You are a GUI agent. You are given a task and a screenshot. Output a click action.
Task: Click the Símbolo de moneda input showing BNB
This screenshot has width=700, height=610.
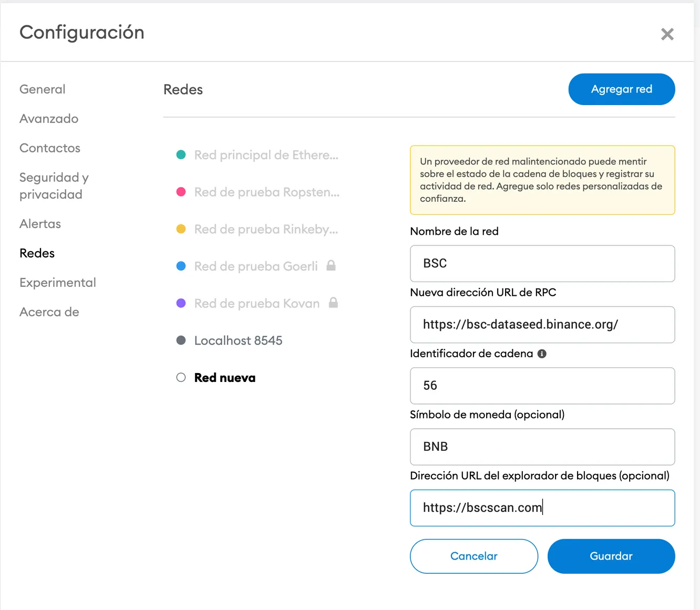pyautogui.click(x=542, y=447)
